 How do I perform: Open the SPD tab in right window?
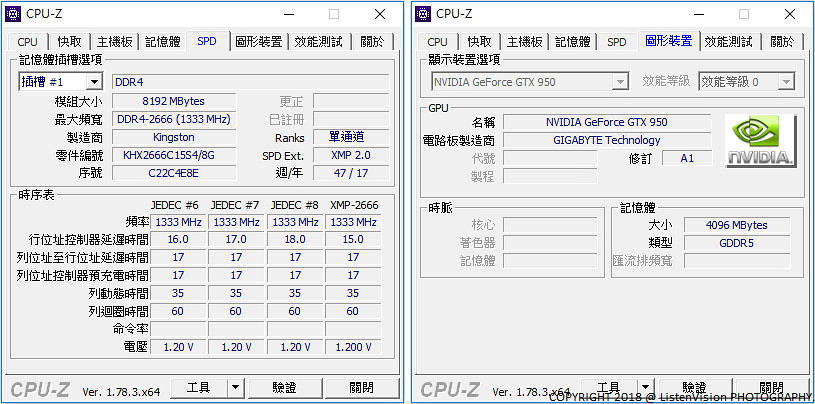(x=616, y=42)
